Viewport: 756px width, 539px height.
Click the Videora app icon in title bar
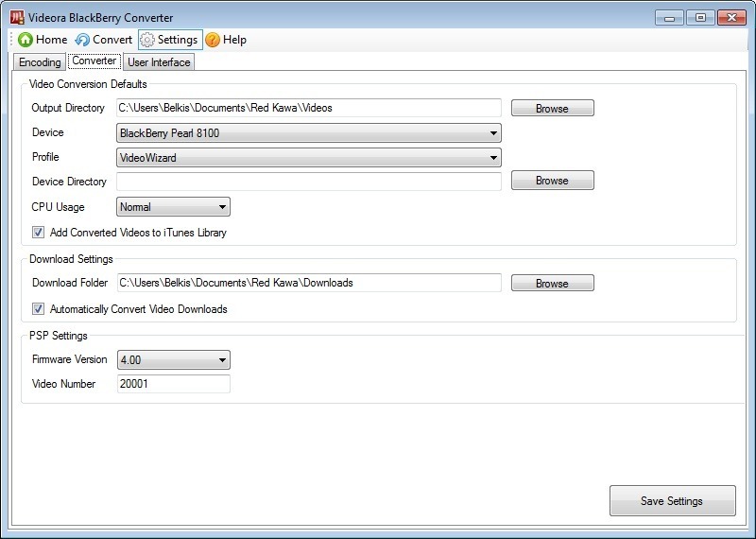[x=16, y=17]
